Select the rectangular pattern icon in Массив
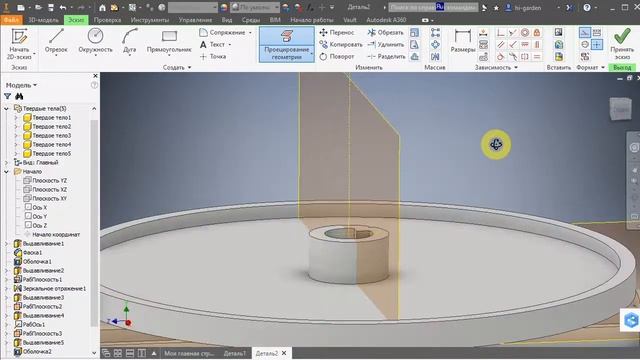 [435, 32]
